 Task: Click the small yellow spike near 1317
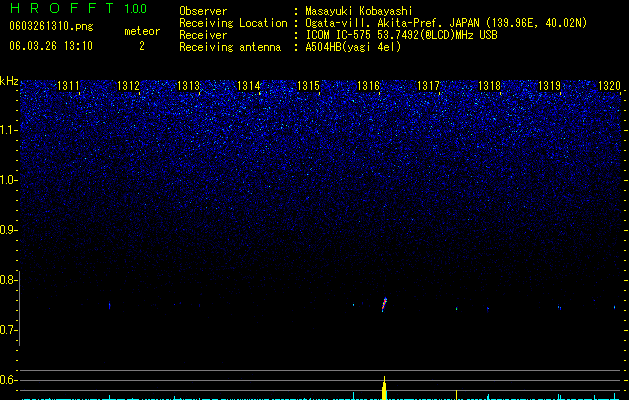[457, 394]
